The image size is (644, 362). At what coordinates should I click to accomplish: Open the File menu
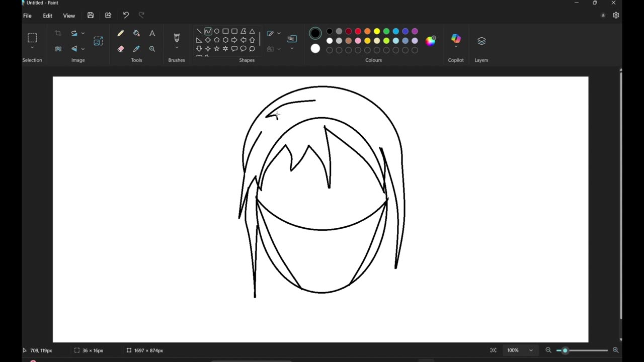[x=27, y=16]
